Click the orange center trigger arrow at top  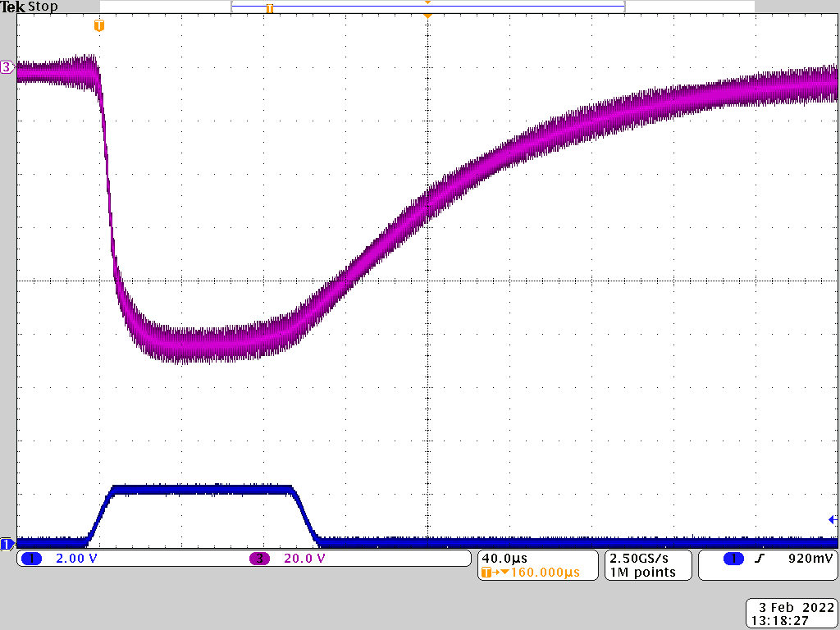(x=427, y=16)
